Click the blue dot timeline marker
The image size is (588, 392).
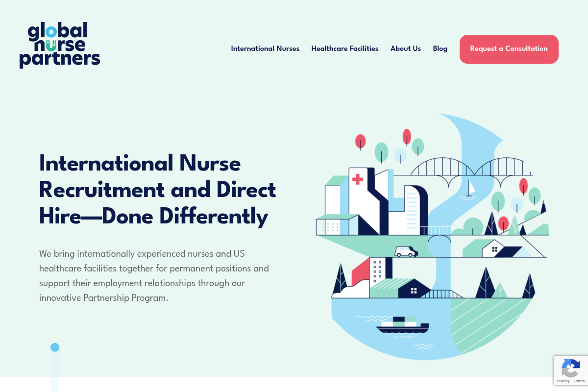[x=55, y=347]
